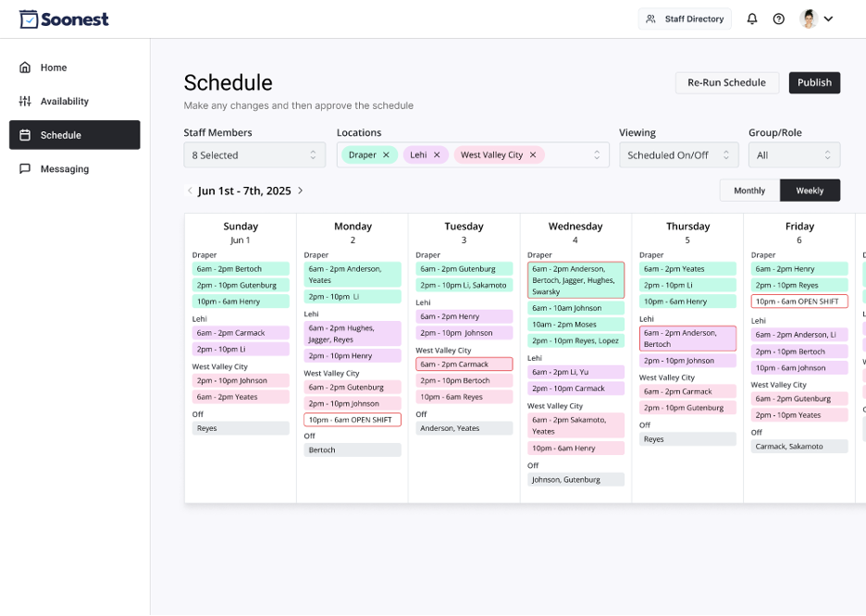Select Monday 10pm - 6am OPEN SHIFT
Viewport: 866px width, 616px height.
pos(353,420)
